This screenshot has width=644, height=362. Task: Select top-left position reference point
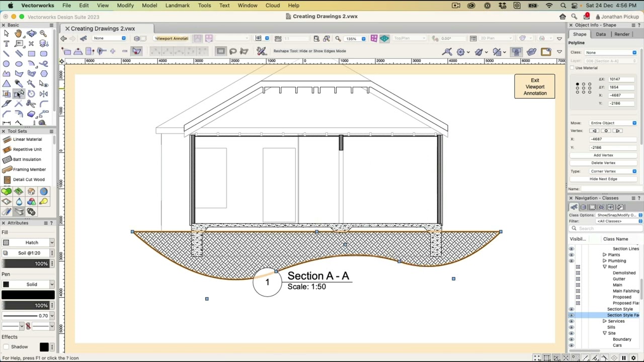578,84
